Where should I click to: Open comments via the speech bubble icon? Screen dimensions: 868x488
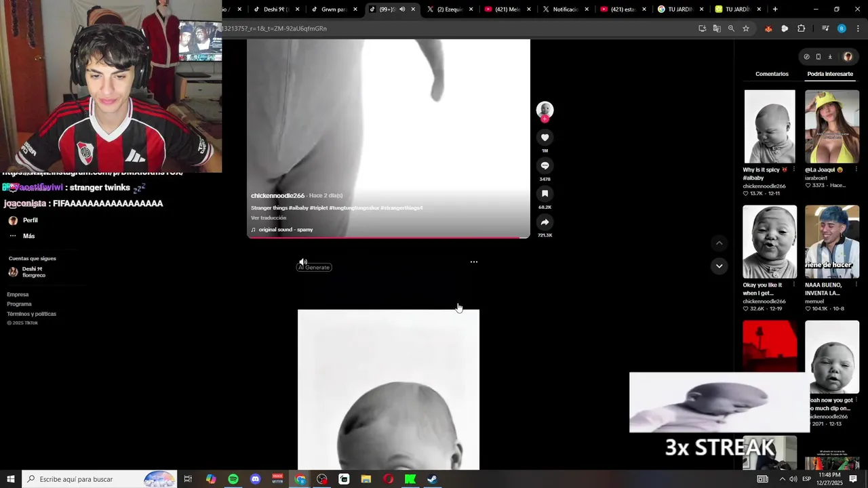[x=545, y=166]
